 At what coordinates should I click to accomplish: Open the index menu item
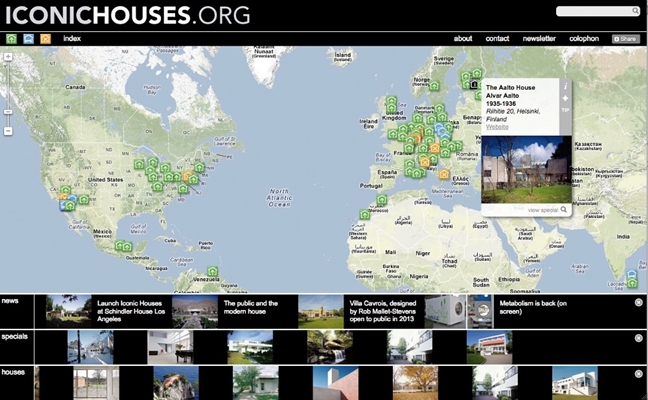[72, 39]
